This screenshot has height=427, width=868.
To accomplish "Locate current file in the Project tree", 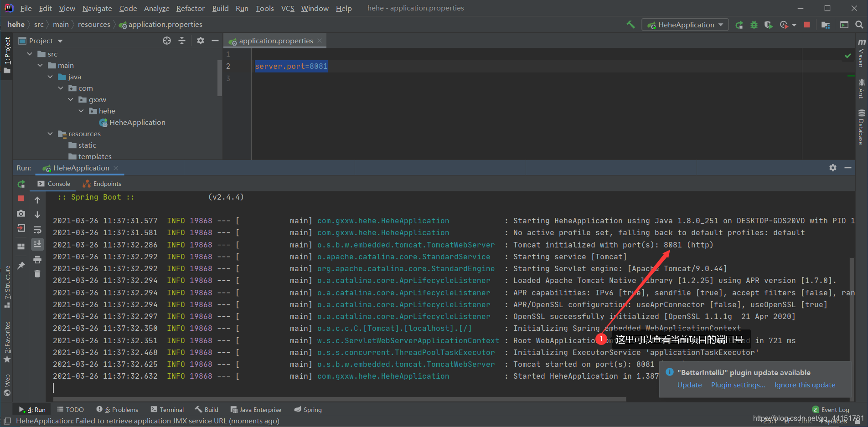I will pyautogui.click(x=167, y=41).
